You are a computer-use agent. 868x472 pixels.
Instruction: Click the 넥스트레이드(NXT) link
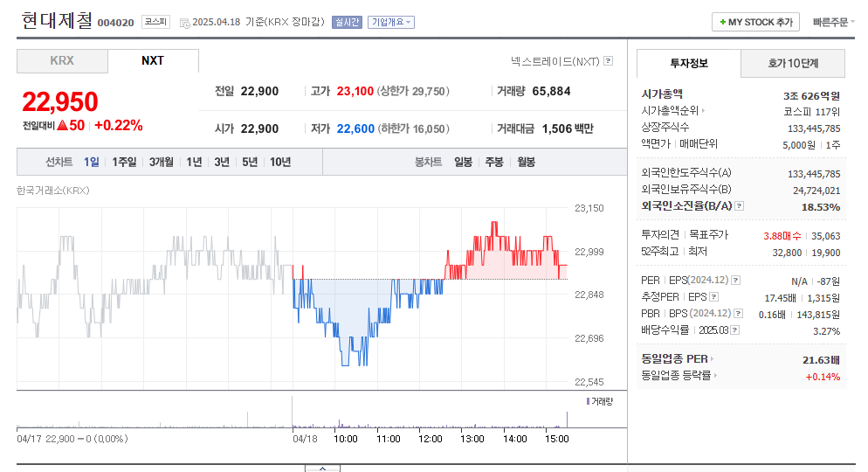555,61
